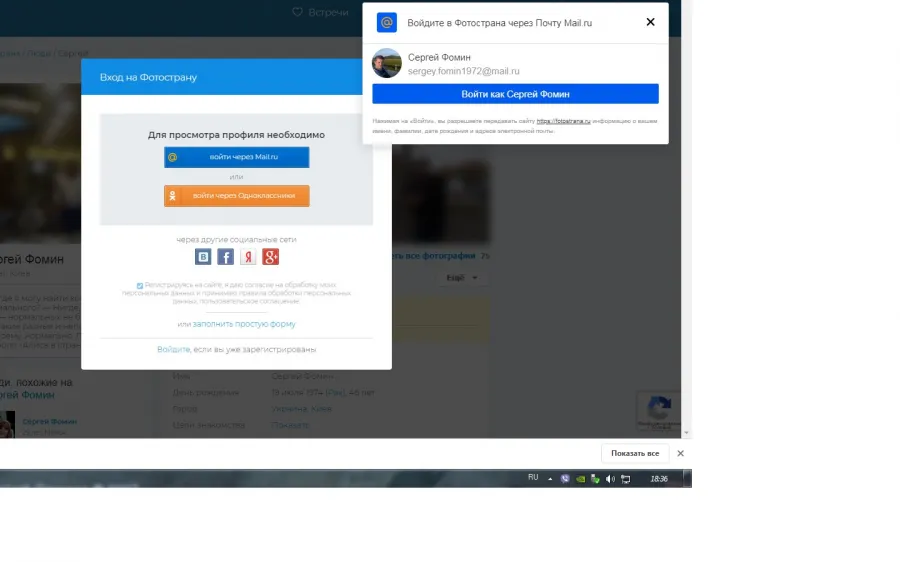Click email sergey.fomin1972@mail.ru text
The width and height of the screenshot is (900, 562).
(464, 71)
